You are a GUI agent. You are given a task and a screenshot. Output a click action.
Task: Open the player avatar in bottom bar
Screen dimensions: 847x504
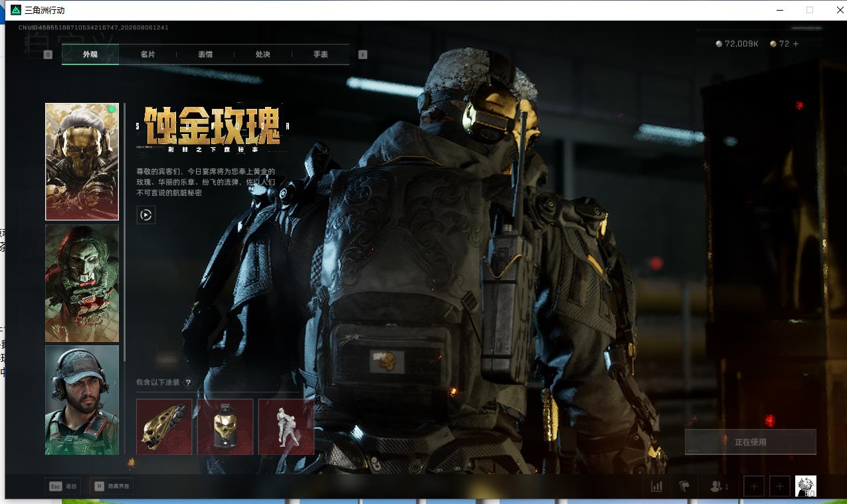tap(806, 486)
